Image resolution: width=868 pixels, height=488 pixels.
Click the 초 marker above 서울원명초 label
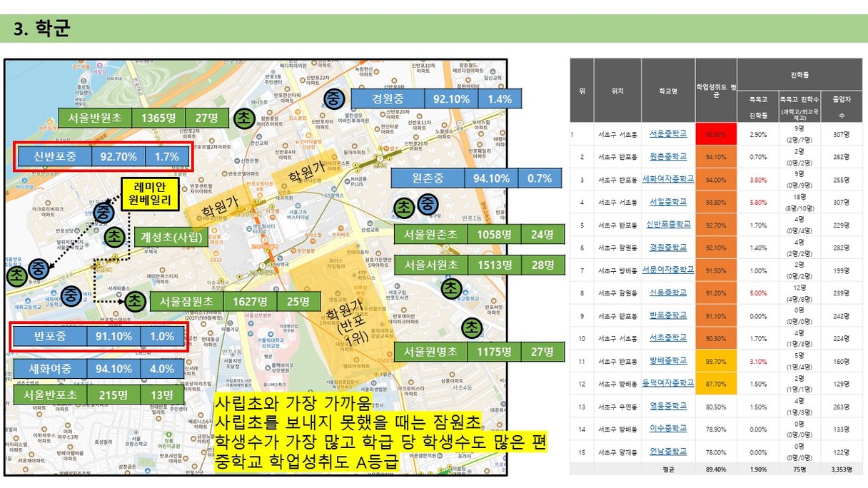(473, 327)
